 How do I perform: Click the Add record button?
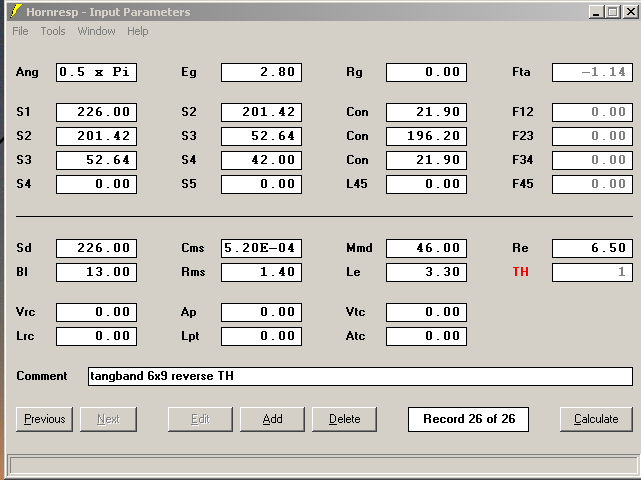[x=272, y=419]
